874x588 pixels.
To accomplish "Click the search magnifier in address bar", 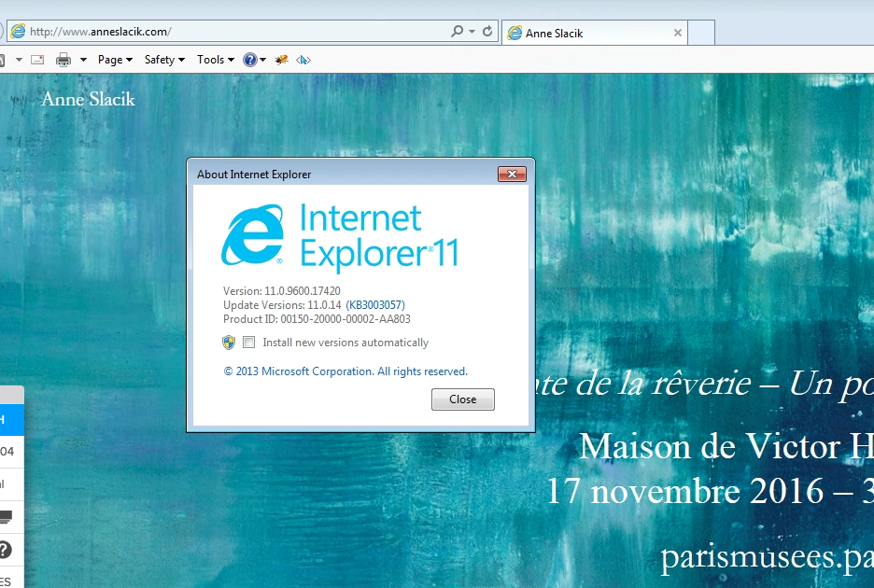I will (x=457, y=32).
